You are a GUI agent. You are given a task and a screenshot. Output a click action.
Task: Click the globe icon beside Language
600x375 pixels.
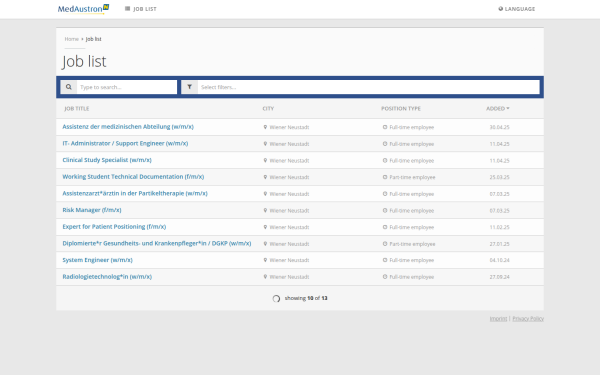501,9
